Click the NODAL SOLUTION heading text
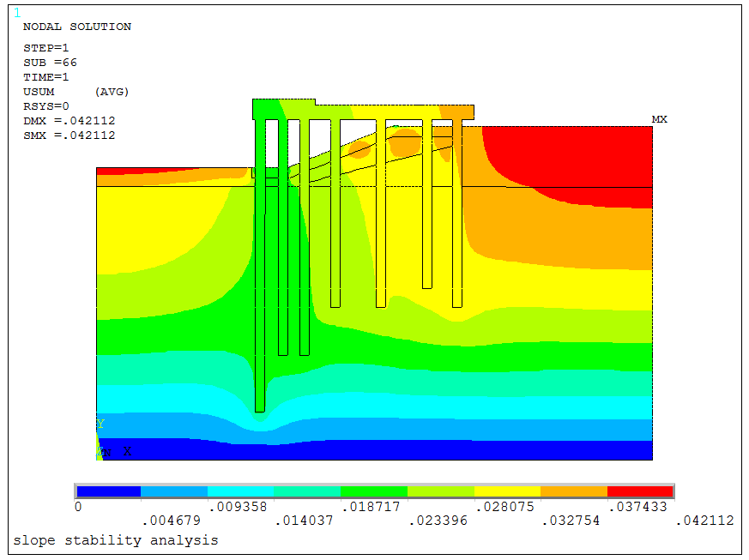Viewport: 749px width, 560px height. (x=76, y=27)
